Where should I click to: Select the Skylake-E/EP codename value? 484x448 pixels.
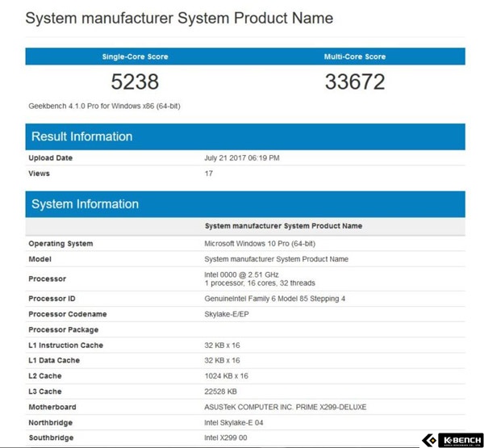coord(227,314)
